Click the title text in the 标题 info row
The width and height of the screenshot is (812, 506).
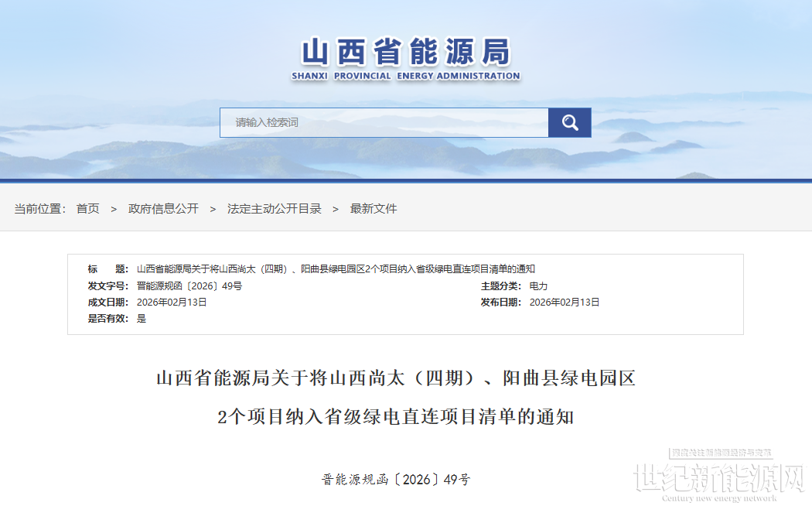tap(336, 269)
